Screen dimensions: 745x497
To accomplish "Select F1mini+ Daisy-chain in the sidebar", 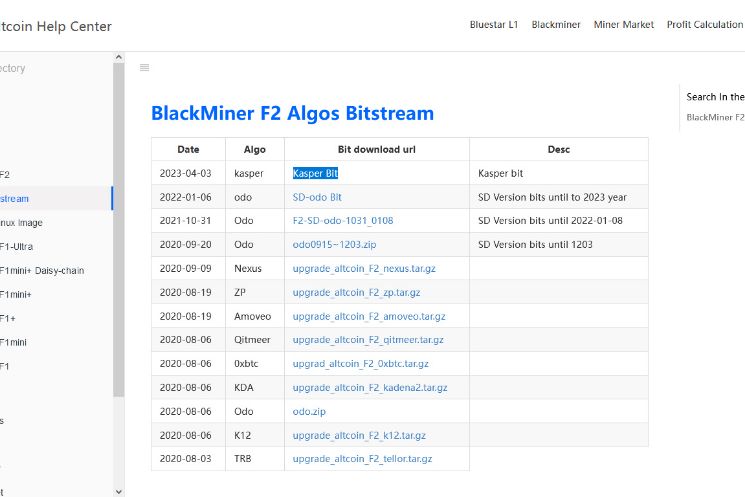I will point(42,270).
